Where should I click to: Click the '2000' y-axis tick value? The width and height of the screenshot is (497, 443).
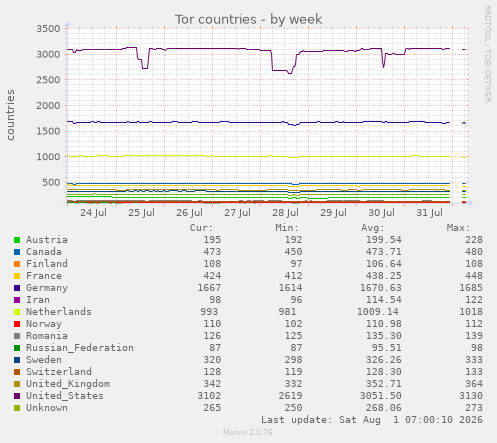(48, 106)
